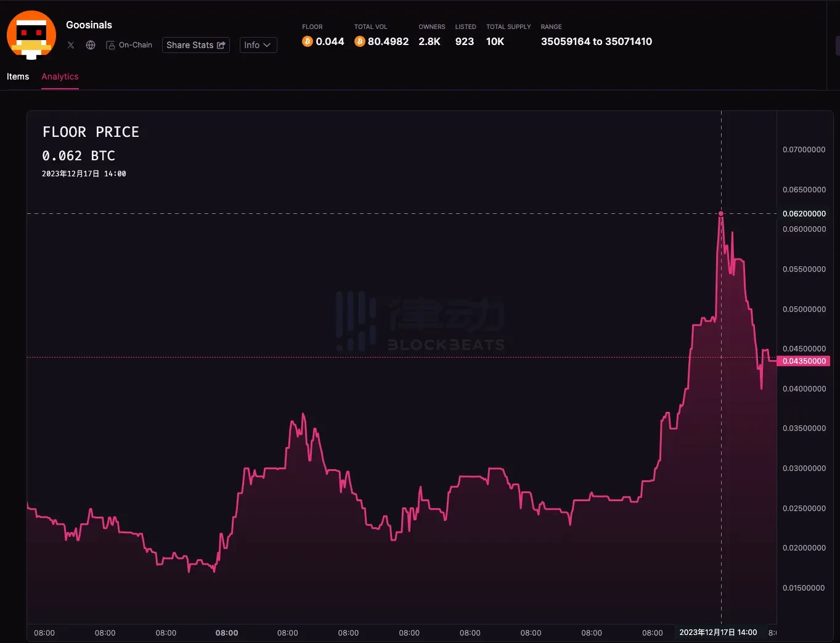Click the pink 0.04350000 price swatch

tap(804, 361)
